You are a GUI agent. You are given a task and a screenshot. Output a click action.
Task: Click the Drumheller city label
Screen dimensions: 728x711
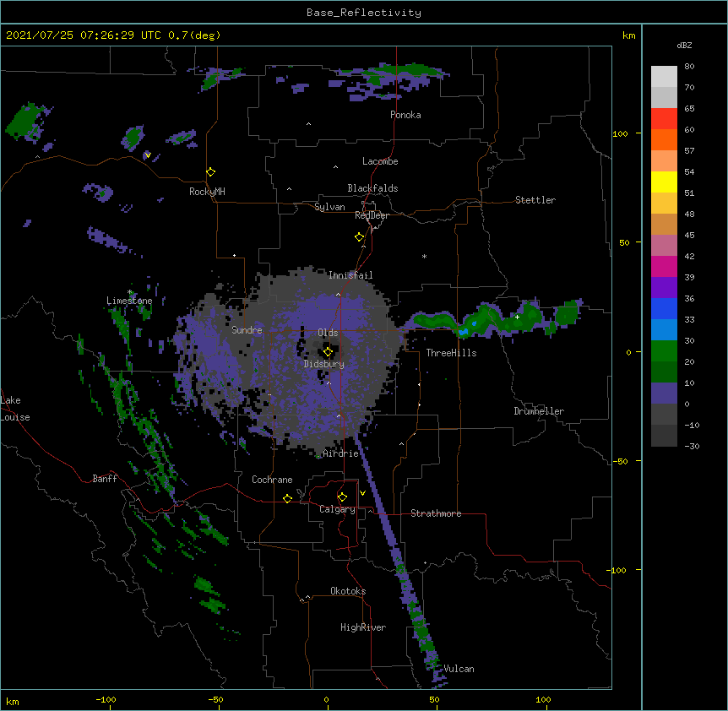pyautogui.click(x=539, y=411)
